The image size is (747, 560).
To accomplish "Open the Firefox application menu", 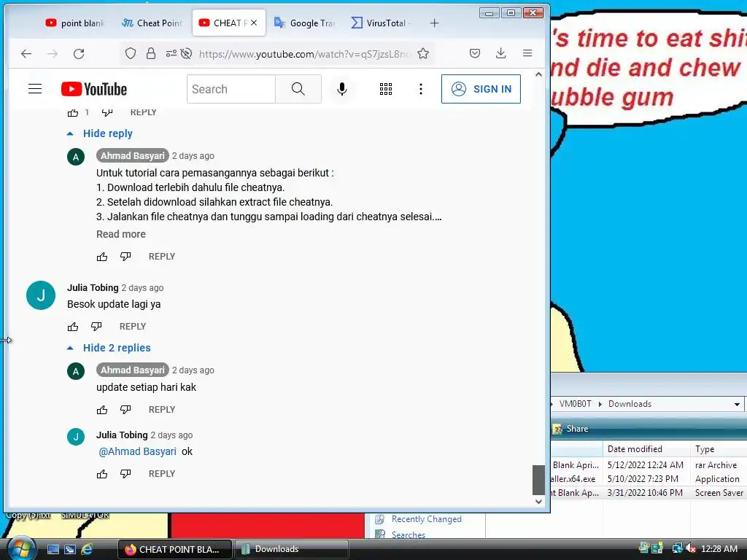I will pyautogui.click(x=527, y=53).
